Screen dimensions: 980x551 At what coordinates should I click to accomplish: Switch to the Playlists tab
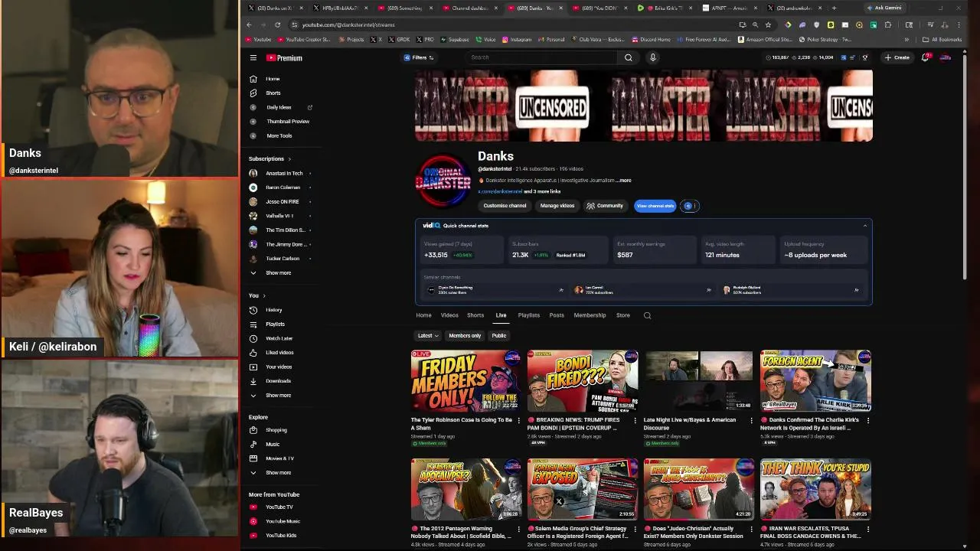(x=529, y=315)
